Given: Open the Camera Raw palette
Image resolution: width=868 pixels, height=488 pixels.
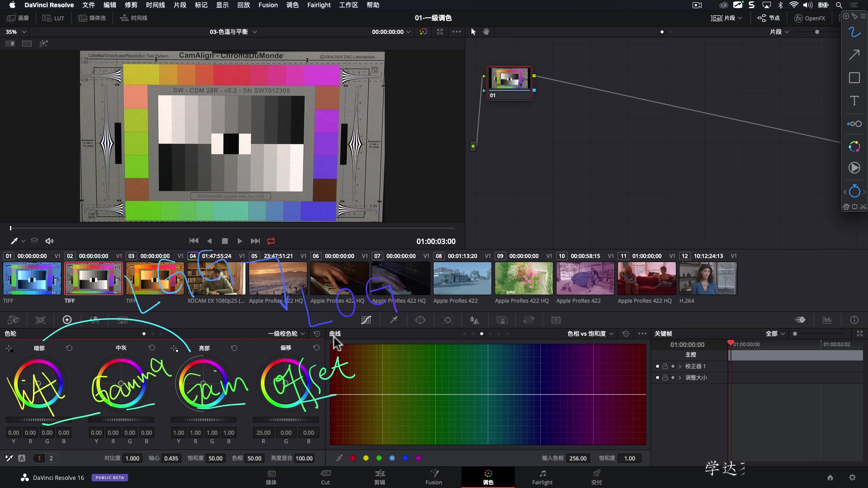Looking at the screenshot, I should [14, 320].
